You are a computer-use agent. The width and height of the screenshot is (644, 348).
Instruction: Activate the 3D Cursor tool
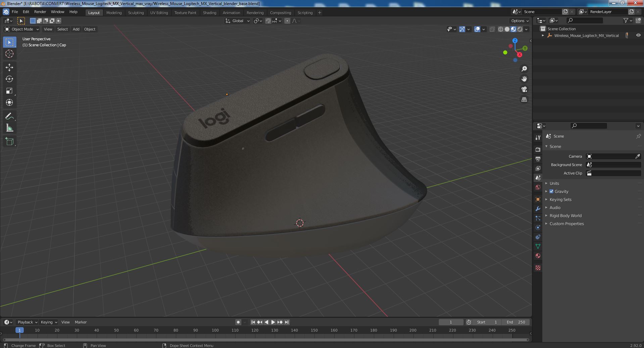[9, 54]
